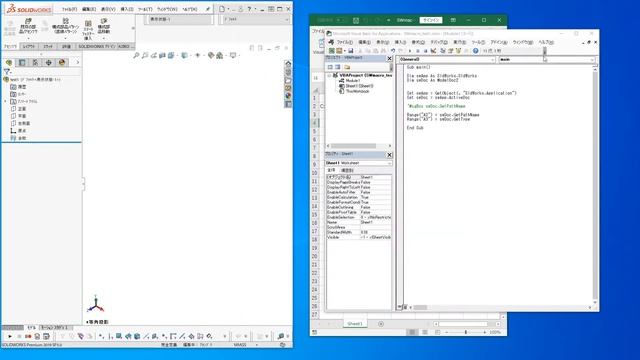Select the FeatureManager design tree tab icon

point(9,62)
